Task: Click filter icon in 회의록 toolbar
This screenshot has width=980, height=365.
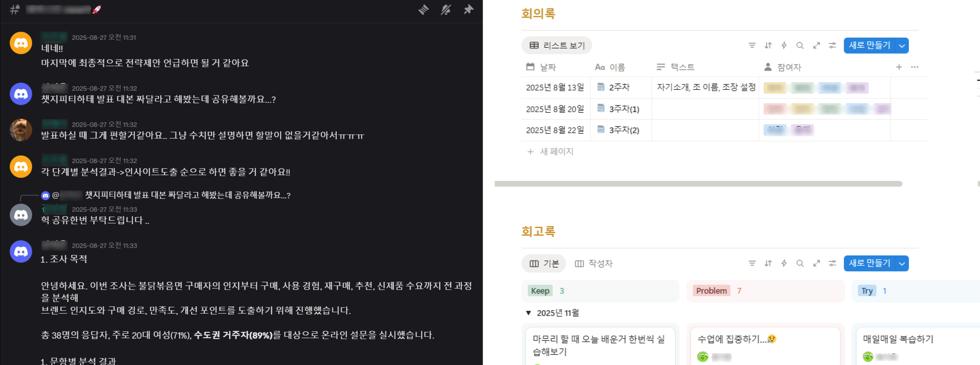Action: click(752, 46)
